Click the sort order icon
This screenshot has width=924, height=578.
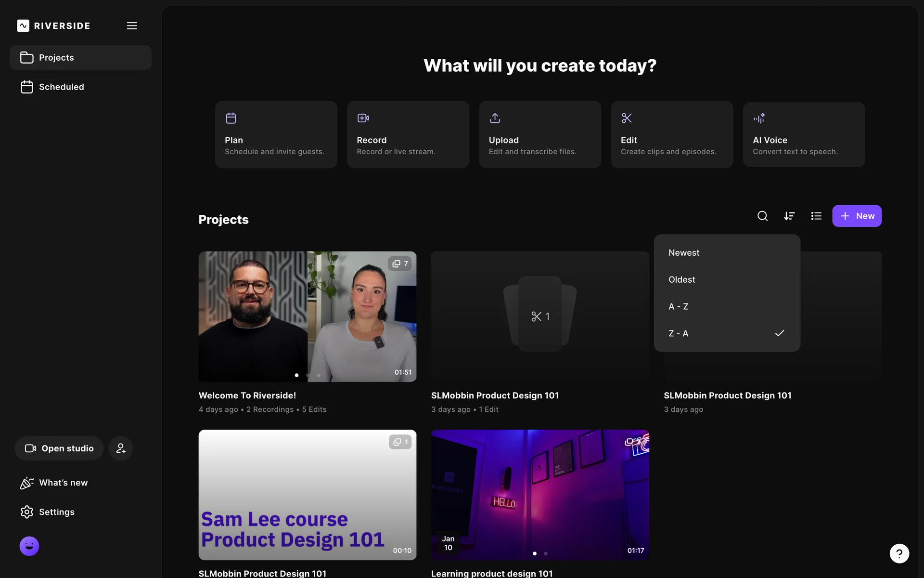point(789,216)
